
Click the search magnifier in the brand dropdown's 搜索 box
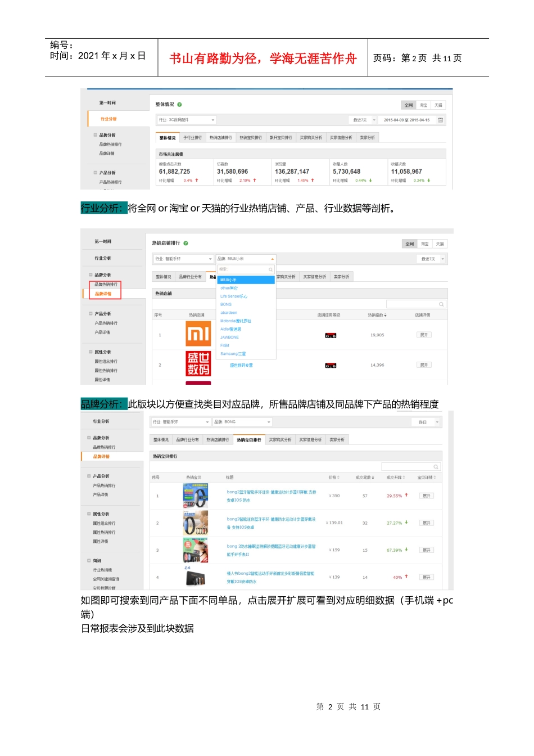click(271, 269)
